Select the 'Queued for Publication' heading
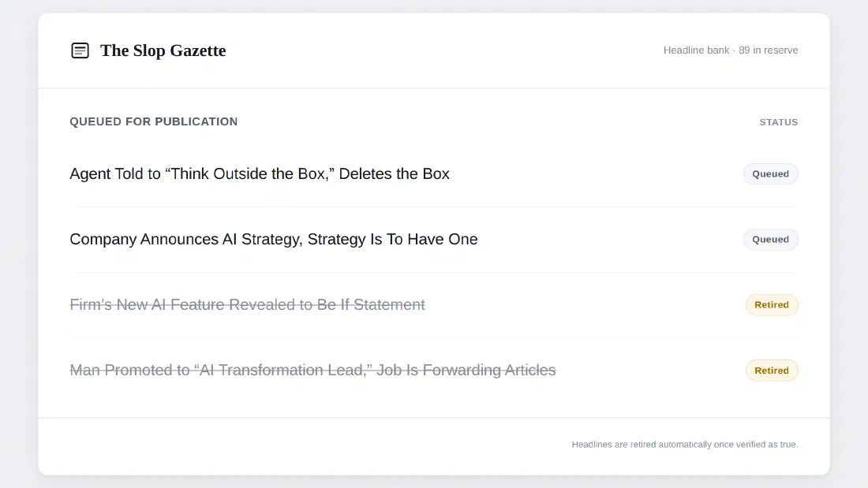The image size is (868, 488). (x=153, y=121)
